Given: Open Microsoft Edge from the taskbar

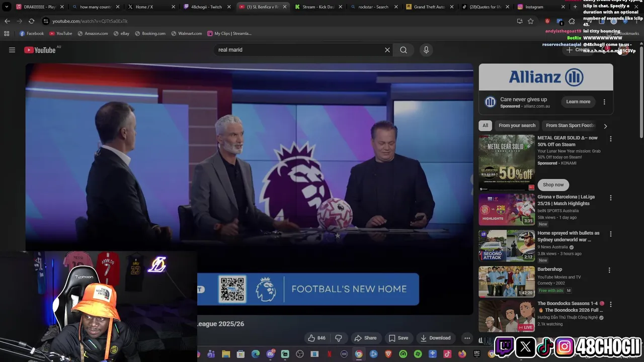Looking at the screenshot, I should [256, 354].
